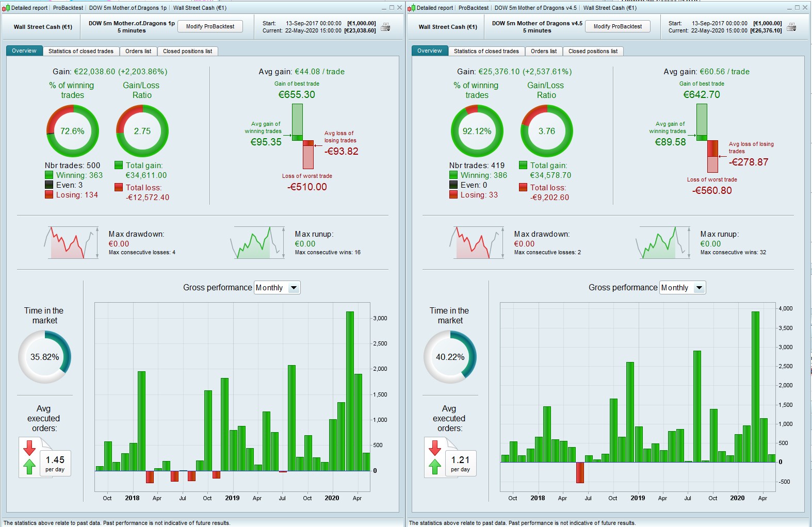Click the 3.76 Gain/Loss Ratio donut chart
This screenshot has width=812, height=527.
pos(546,131)
